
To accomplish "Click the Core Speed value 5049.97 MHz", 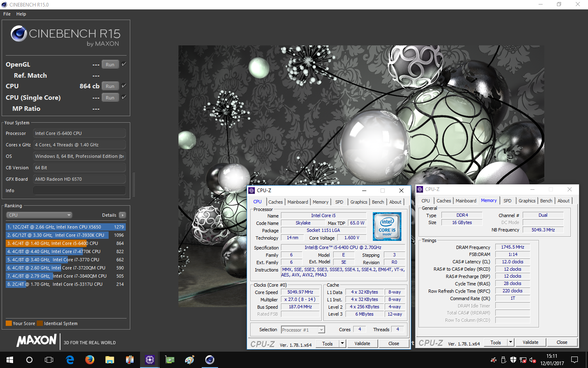I will 300,292.
